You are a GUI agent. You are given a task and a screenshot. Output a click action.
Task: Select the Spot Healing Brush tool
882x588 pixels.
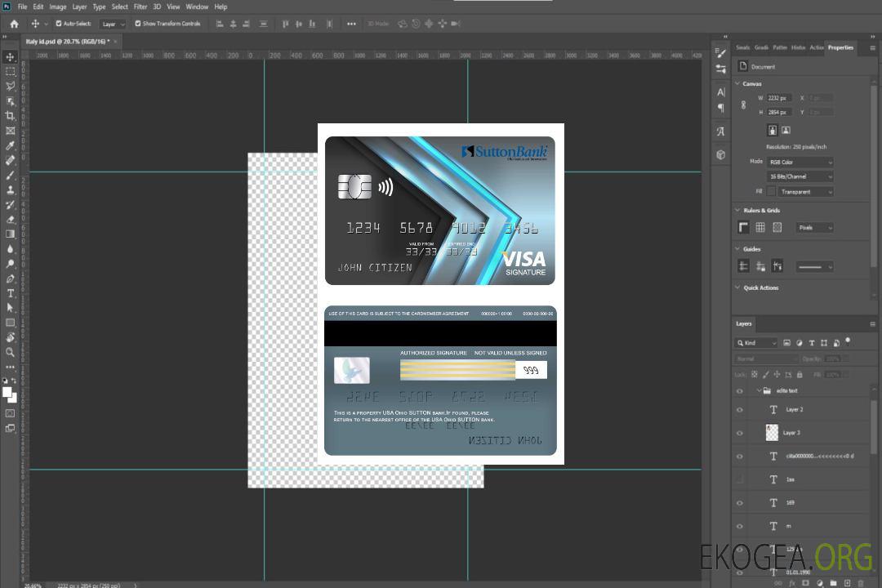[10, 160]
